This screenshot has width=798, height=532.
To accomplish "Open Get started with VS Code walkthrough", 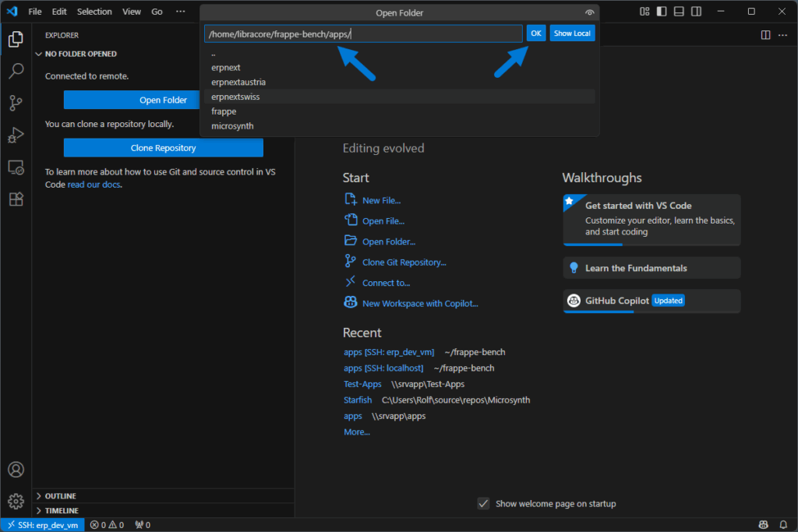I will 651,220.
